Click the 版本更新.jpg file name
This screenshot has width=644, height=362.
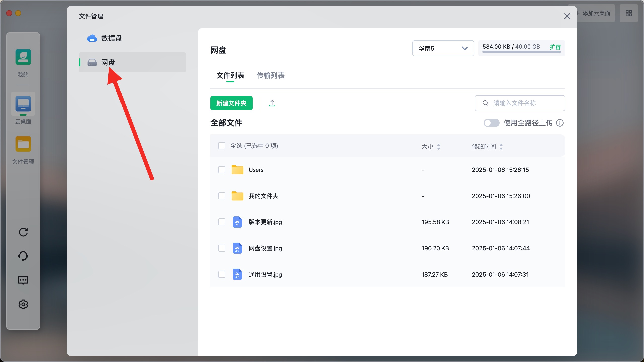tap(265, 222)
